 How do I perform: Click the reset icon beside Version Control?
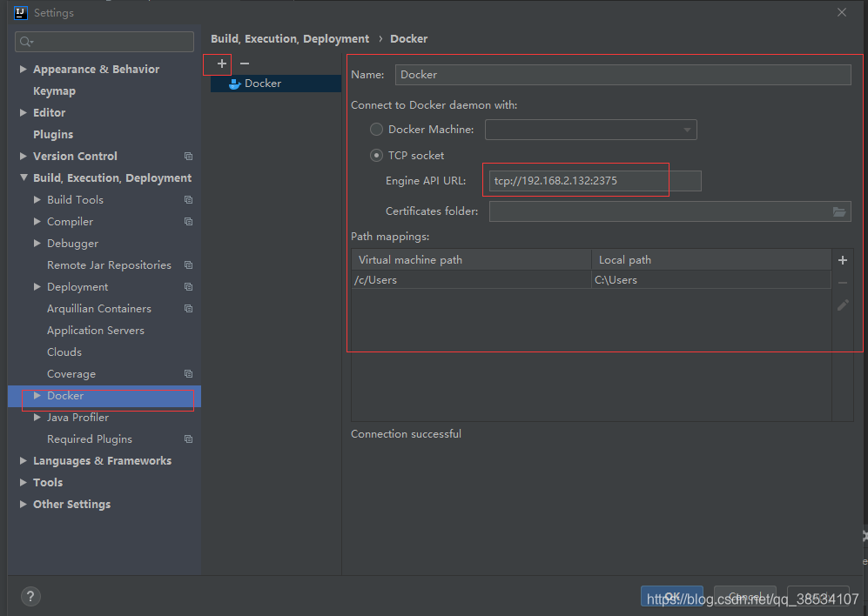pos(188,156)
